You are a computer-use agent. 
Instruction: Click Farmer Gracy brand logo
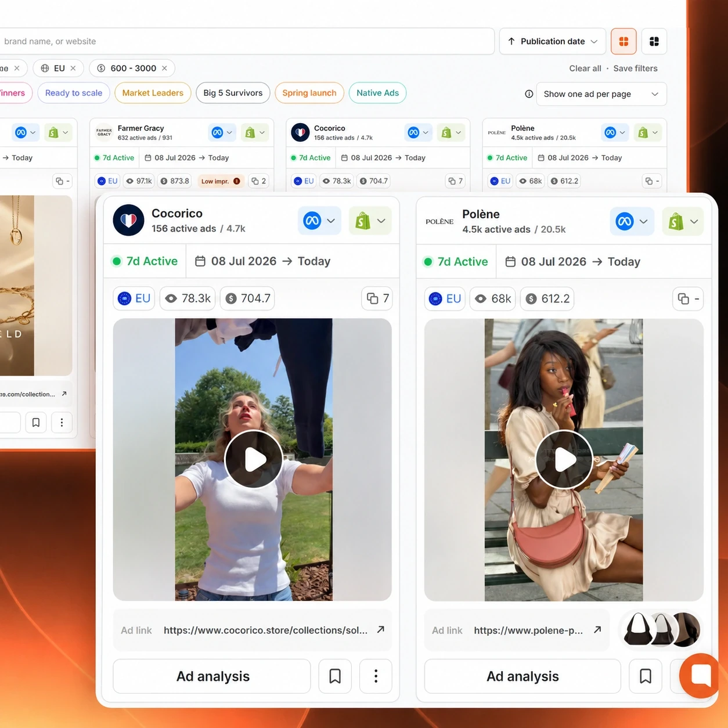pyautogui.click(x=104, y=132)
